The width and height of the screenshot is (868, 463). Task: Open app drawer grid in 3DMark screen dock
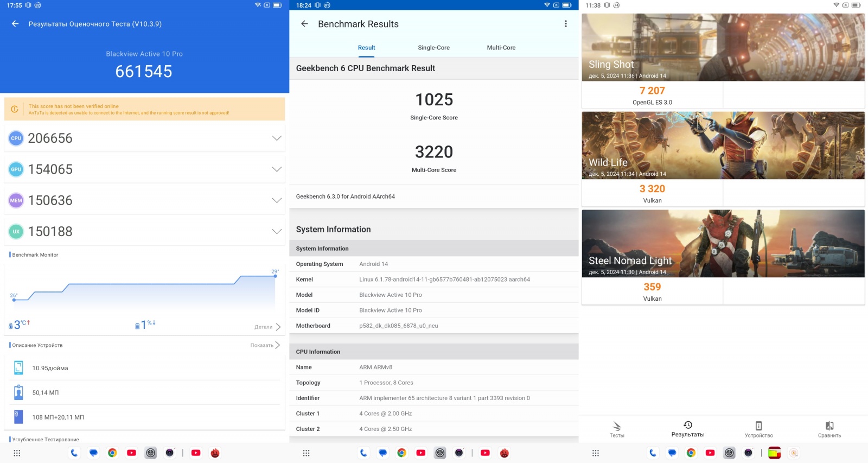tap(595, 453)
